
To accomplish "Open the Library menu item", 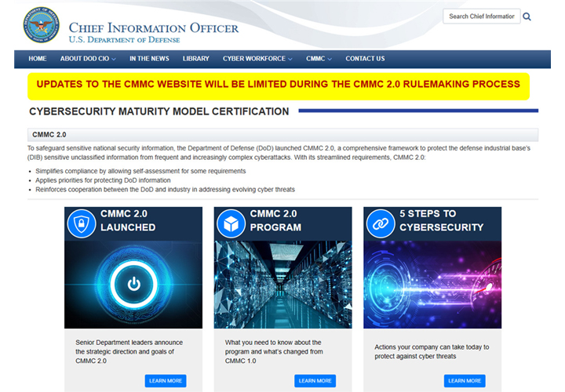I will click(195, 59).
